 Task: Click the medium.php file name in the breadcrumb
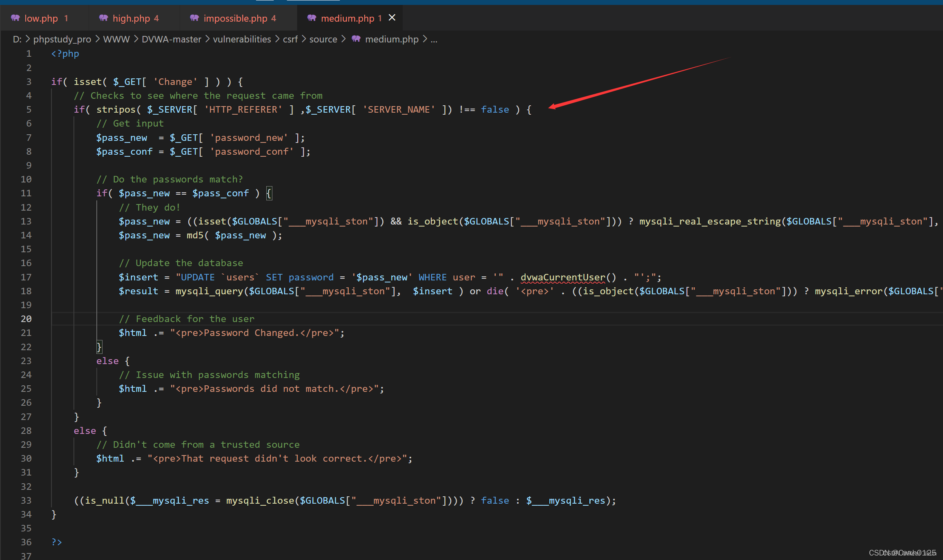click(391, 39)
